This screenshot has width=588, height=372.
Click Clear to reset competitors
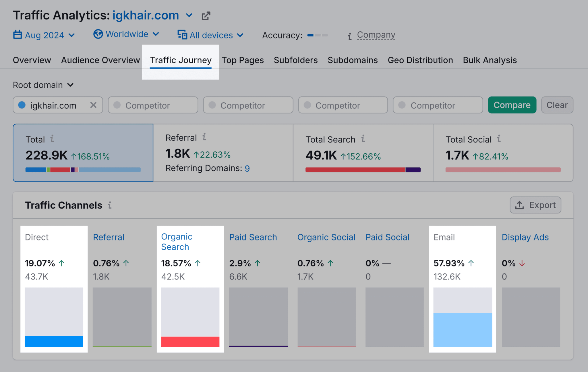tap(558, 105)
